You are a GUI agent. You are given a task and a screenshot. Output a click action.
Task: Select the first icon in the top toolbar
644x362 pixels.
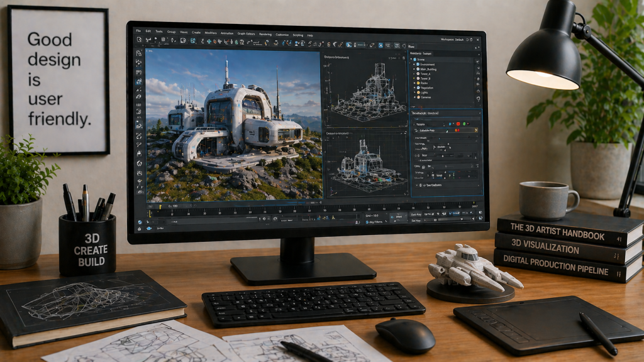[x=139, y=40]
